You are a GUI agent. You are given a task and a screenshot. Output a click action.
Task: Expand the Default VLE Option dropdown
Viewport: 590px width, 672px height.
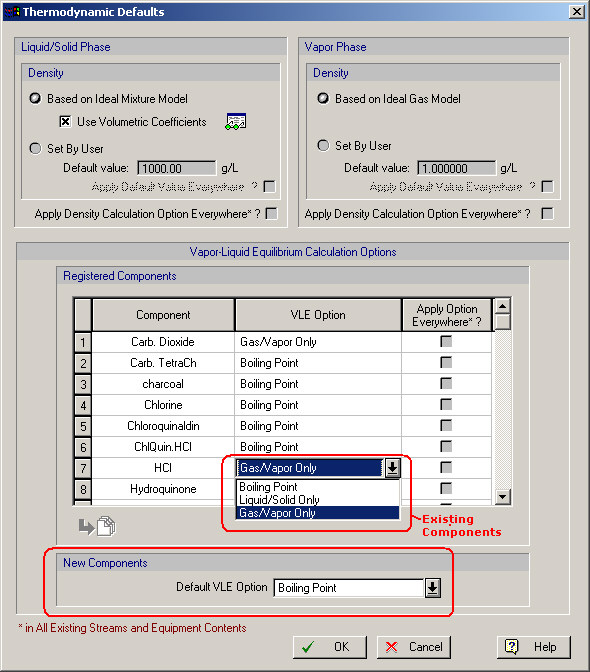click(x=433, y=588)
